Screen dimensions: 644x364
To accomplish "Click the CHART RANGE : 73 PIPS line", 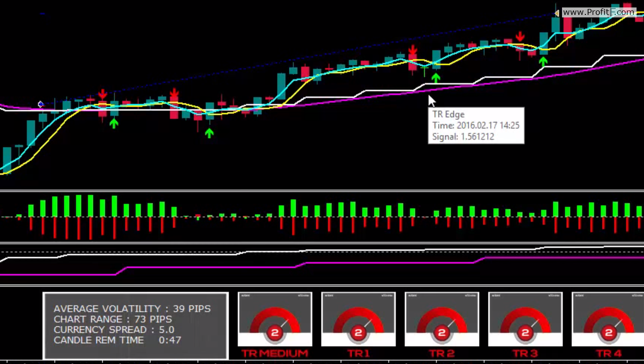I will [x=113, y=319].
